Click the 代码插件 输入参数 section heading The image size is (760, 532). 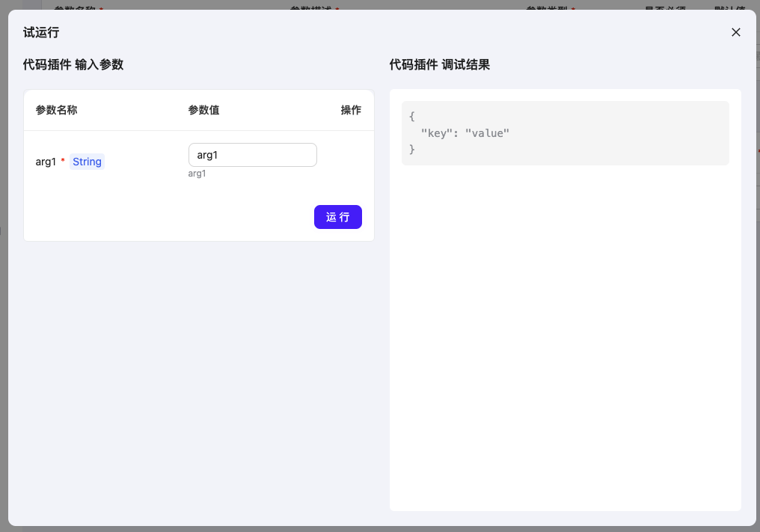(x=73, y=64)
